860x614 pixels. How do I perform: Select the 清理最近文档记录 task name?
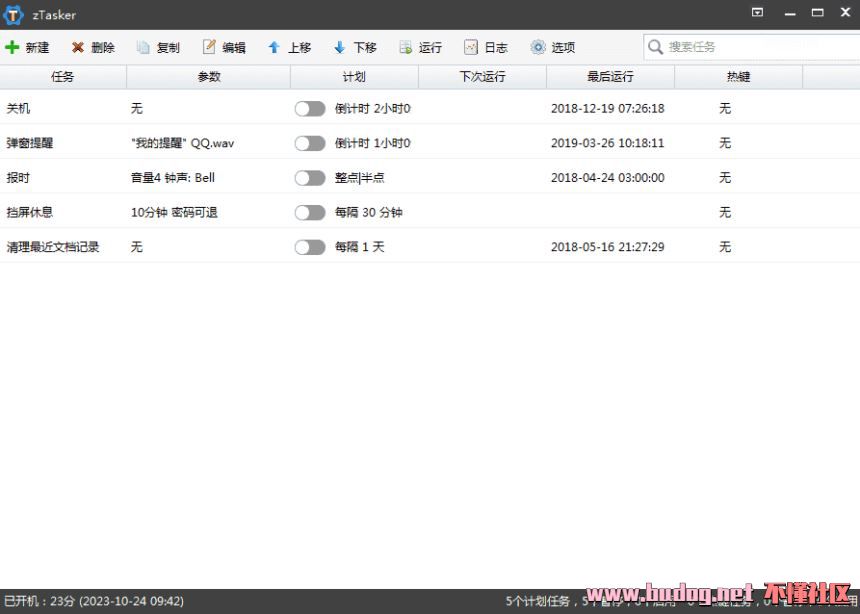(x=53, y=247)
